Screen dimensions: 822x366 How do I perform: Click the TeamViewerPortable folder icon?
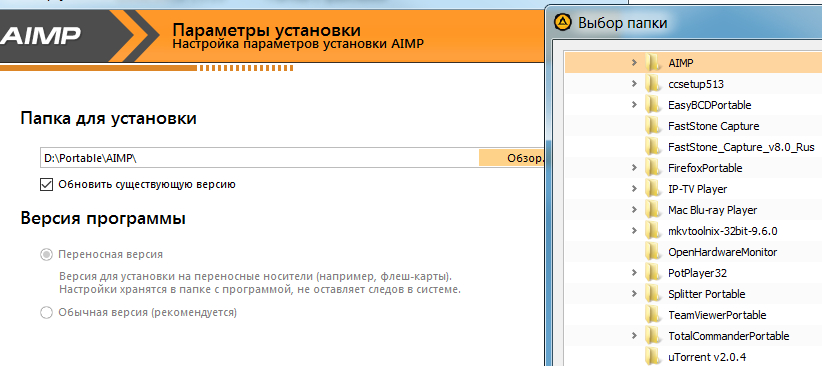click(653, 315)
